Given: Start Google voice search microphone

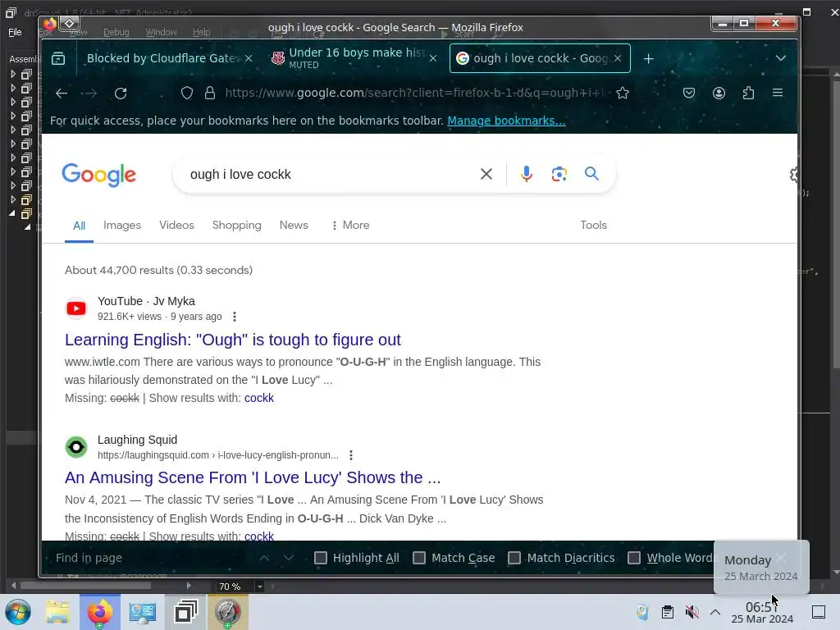Looking at the screenshot, I should click(x=526, y=174).
